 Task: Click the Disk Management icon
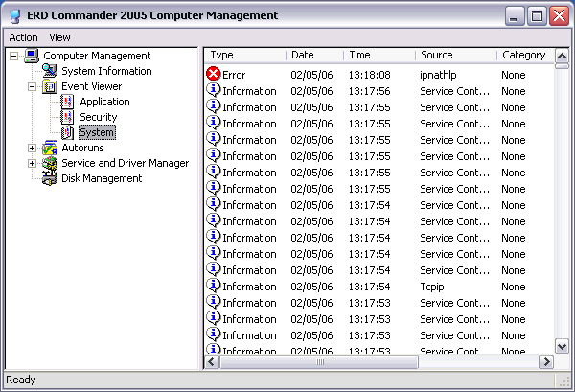coord(50,178)
